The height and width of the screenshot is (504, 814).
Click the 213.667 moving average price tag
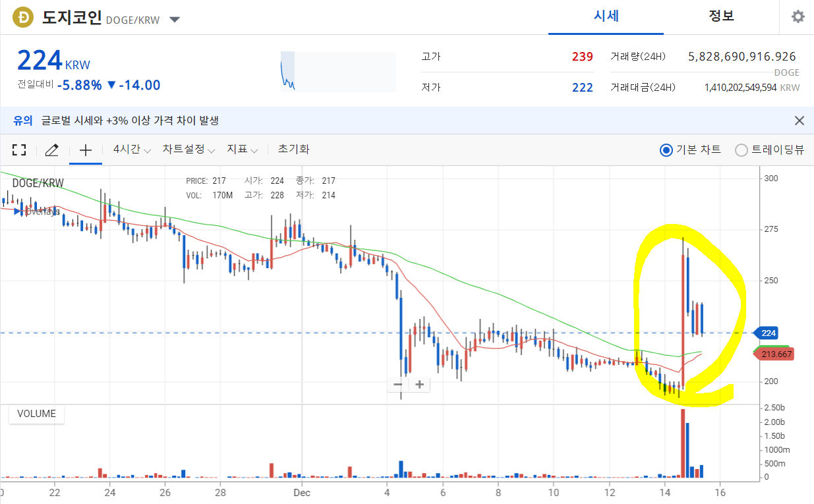(x=772, y=354)
